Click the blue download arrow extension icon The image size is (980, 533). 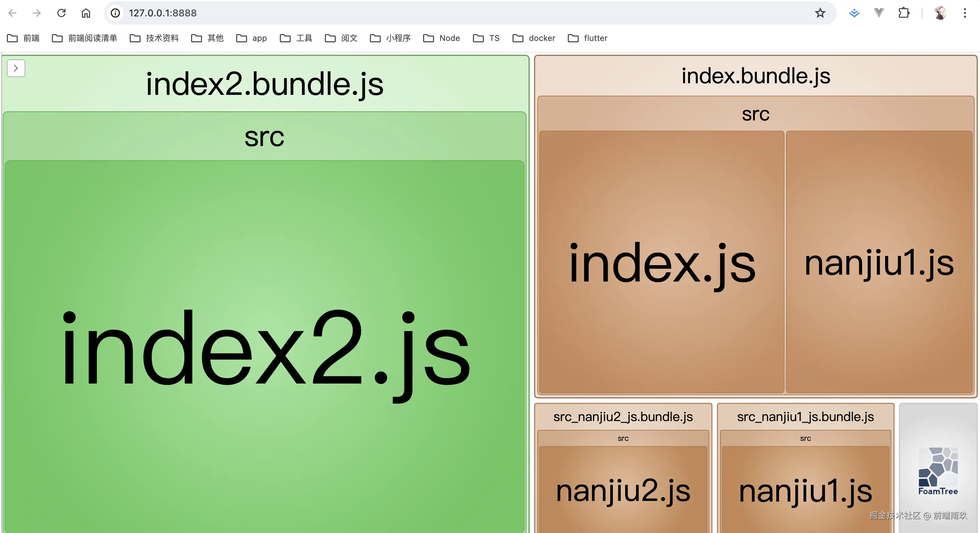click(x=854, y=13)
